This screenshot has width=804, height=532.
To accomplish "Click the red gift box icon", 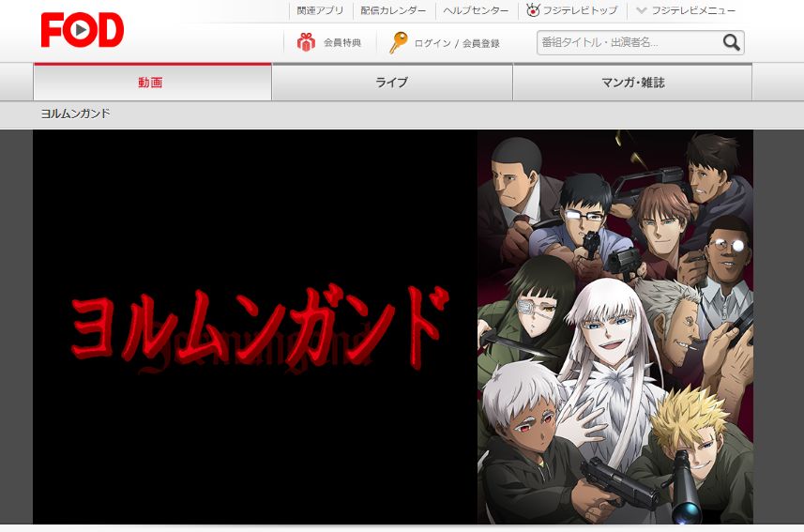I will pos(306,42).
